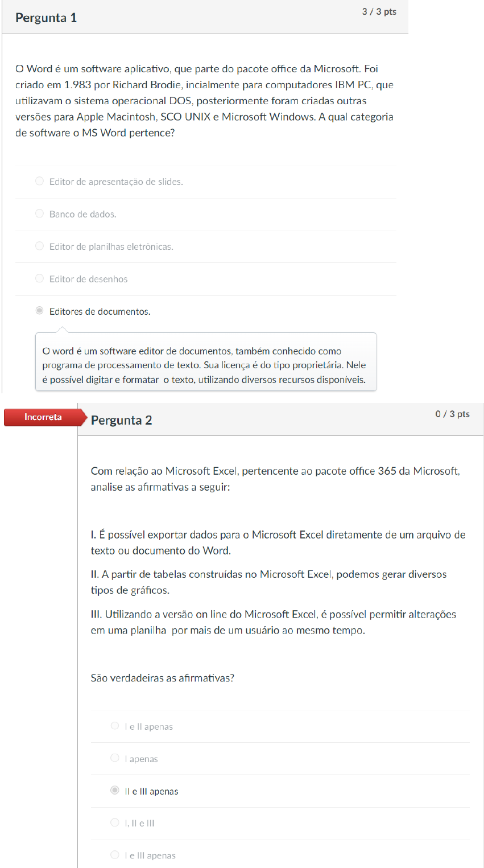Pick the 'II e III apenas' radio

[x=115, y=791]
